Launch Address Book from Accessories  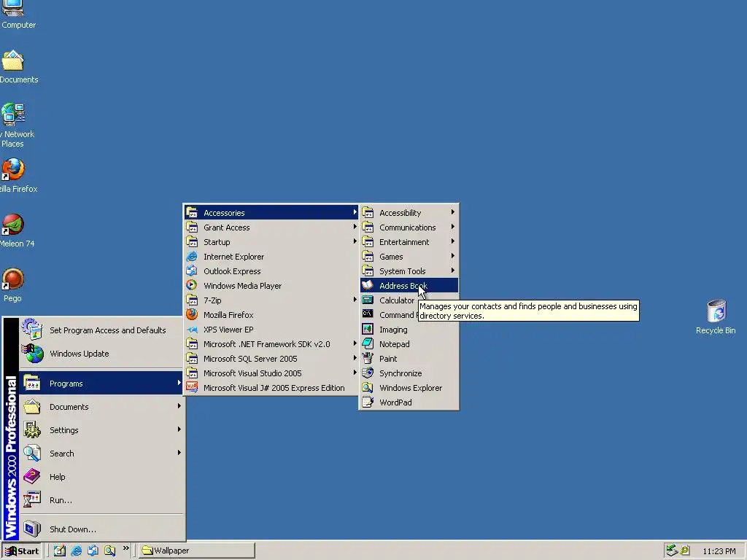(409, 286)
